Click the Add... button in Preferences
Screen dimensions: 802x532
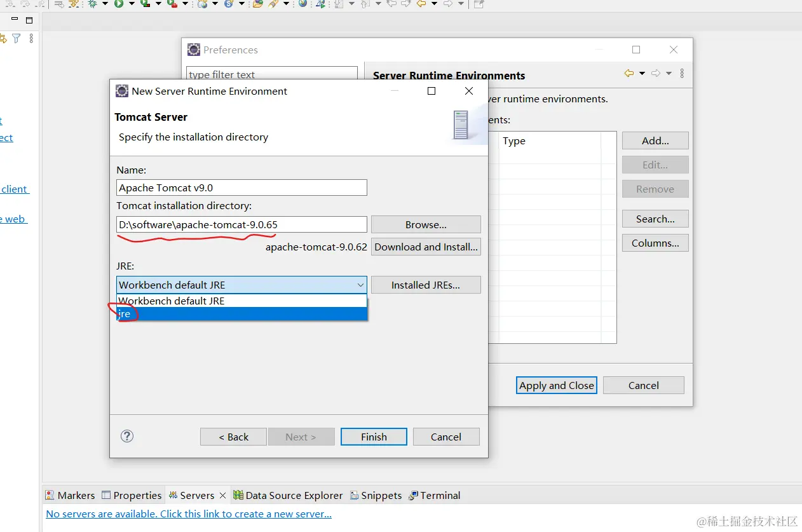[x=655, y=140]
